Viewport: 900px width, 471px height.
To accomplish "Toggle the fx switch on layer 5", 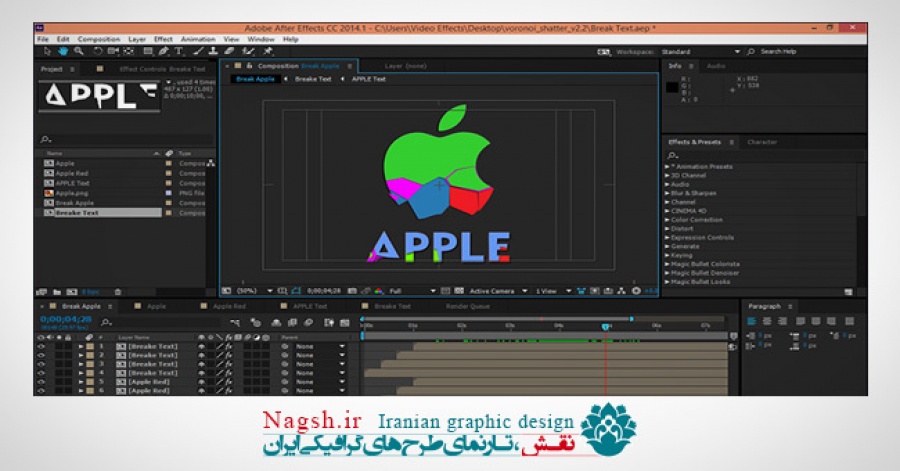I will pyautogui.click(x=228, y=382).
